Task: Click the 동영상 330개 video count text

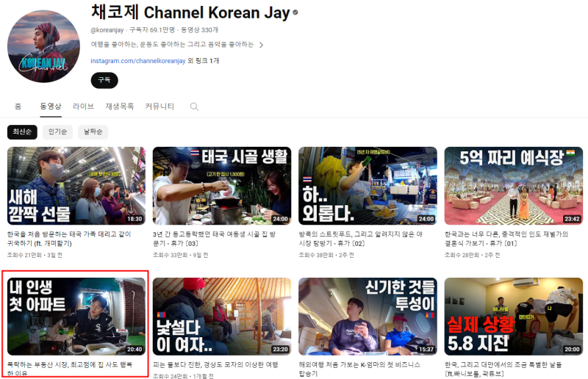Action: tap(199, 30)
